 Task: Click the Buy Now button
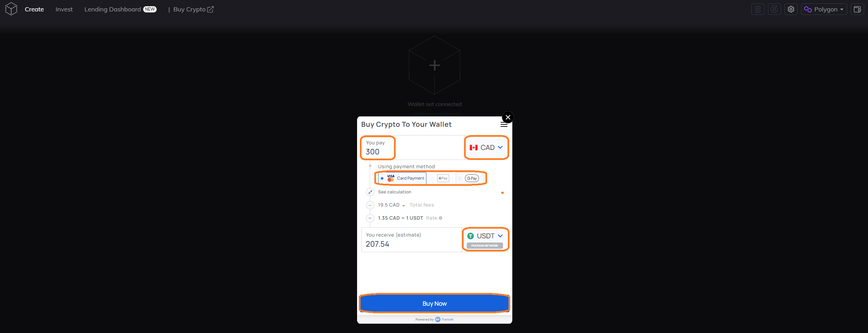pos(434,303)
